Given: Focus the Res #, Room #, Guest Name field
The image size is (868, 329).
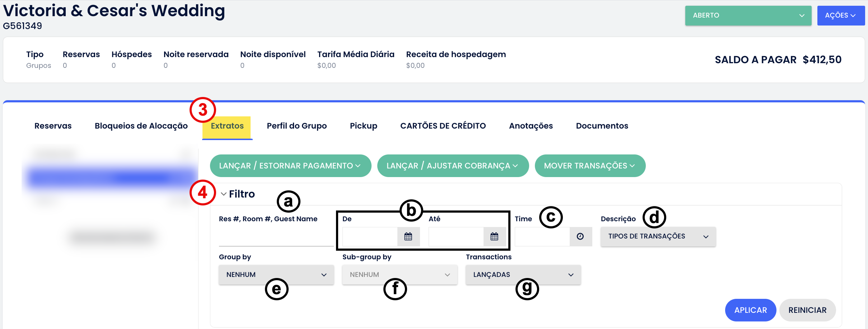Looking at the screenshot, I should [276, 238].
